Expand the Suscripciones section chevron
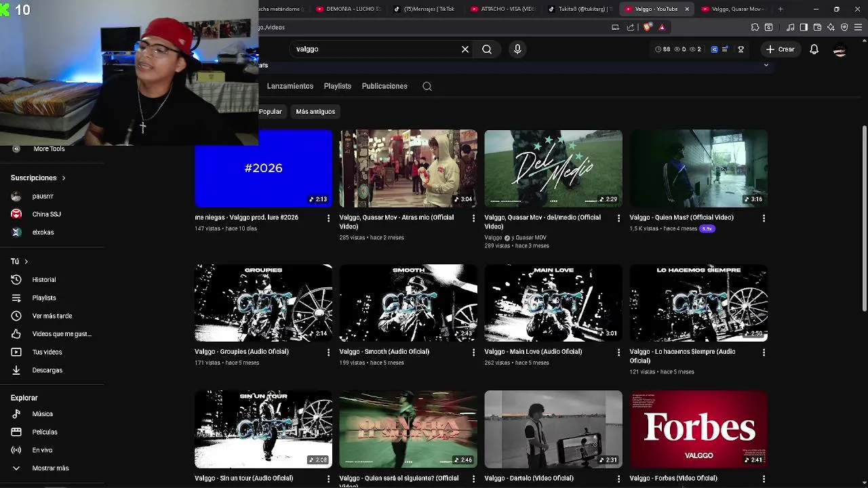 pyautogui.click(x=64, y=178)
